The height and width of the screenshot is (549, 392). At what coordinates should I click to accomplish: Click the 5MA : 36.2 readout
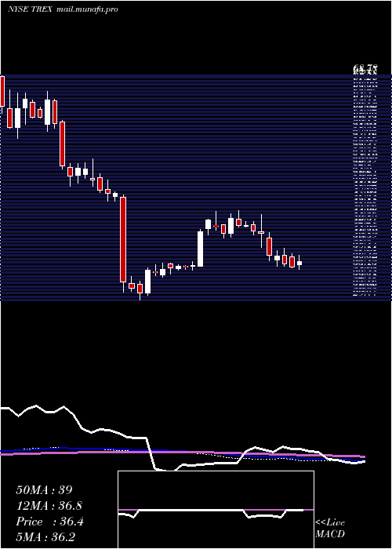45,536
